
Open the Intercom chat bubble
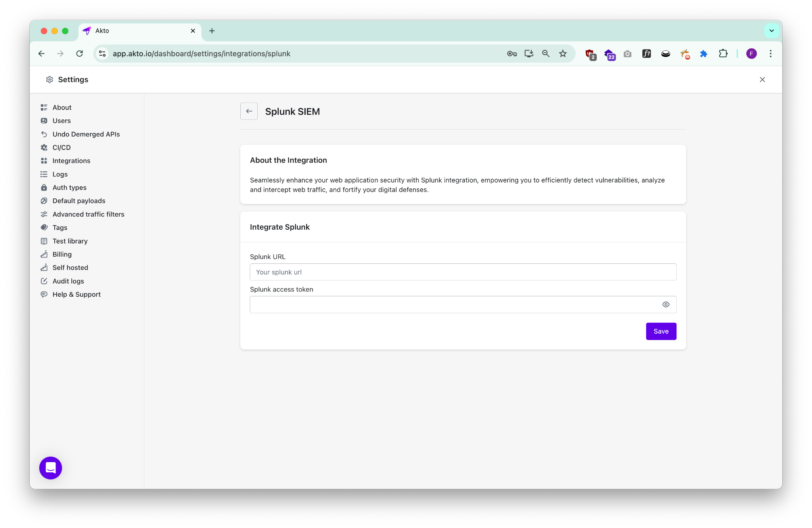coord(50,468)
